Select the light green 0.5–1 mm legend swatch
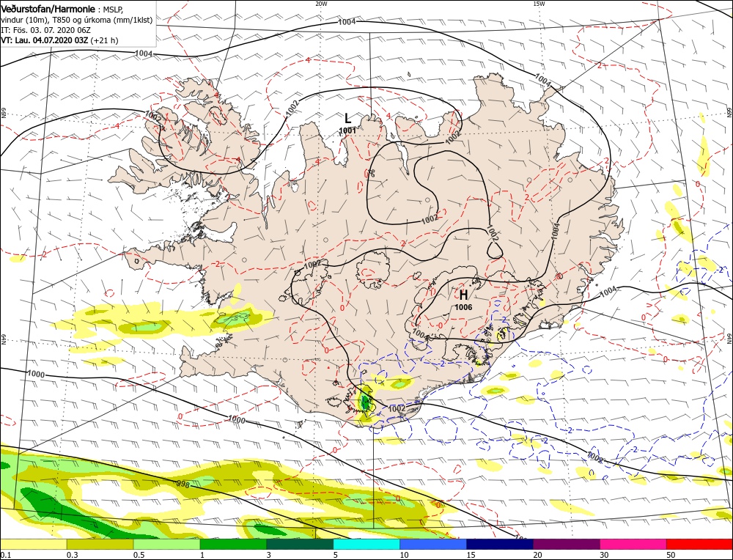 pyautogui.click(x=167, y=544)
